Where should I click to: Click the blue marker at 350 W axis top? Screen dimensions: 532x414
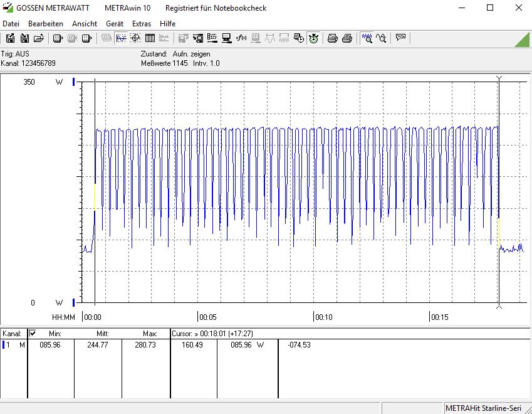(74, 82)
